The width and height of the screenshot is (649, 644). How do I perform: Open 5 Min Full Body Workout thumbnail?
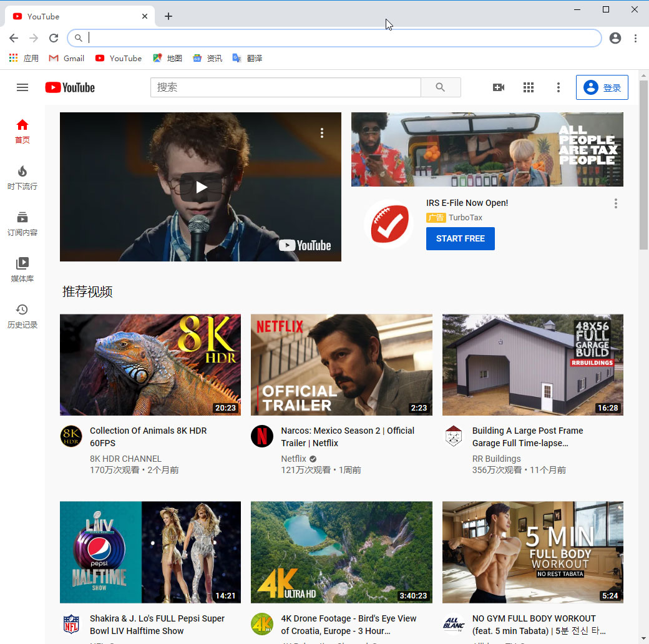533,552
